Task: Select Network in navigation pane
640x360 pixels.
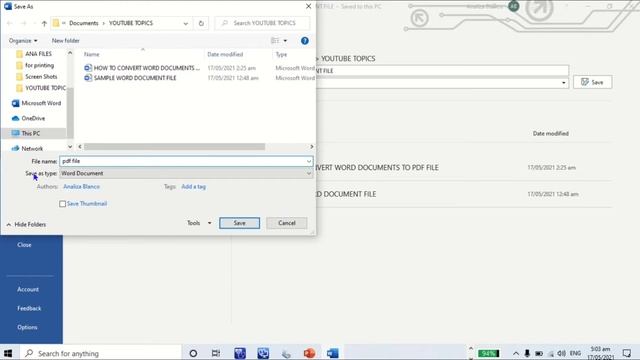Action: pos(27,149)
